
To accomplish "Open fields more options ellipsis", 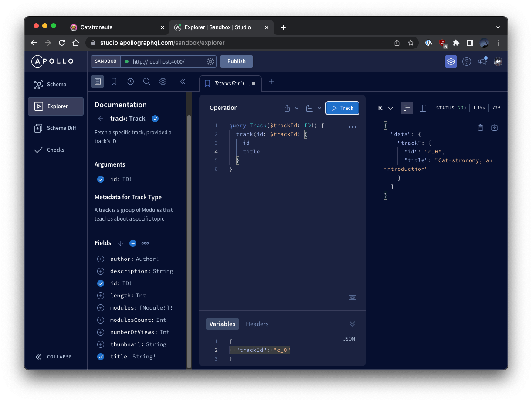I will [145, 243].
